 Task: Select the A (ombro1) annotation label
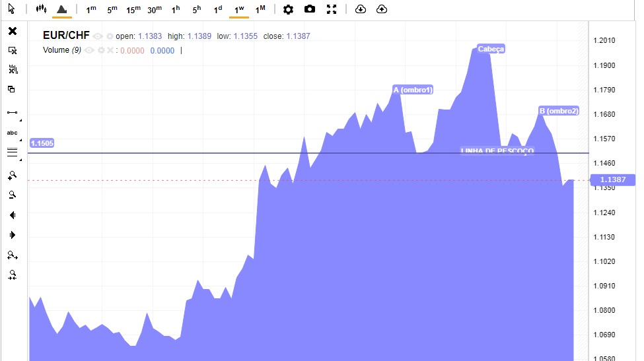point(413,90)
